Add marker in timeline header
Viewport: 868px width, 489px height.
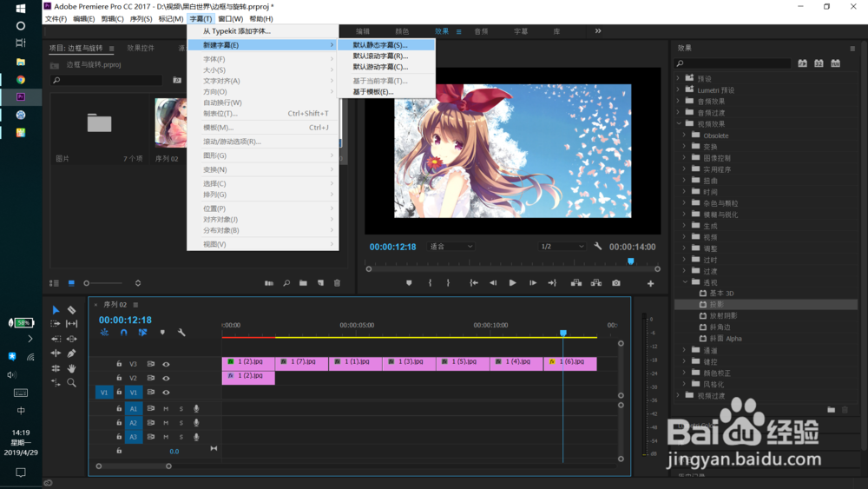[x=162, y=333]
